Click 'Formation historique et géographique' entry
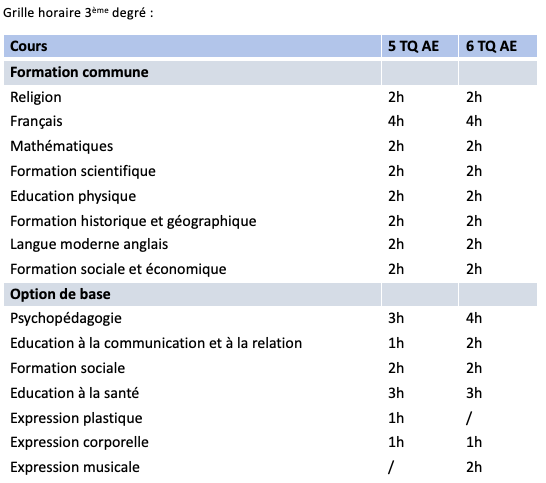 [133, 221]
